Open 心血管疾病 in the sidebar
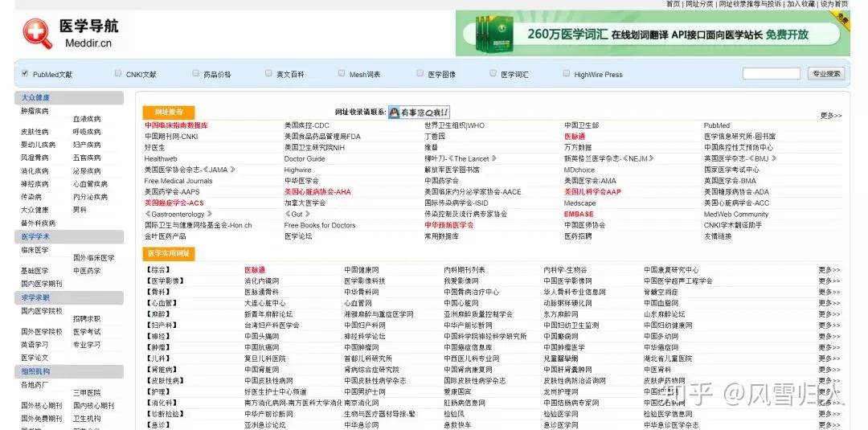868x430 pixels. pyautogui.click(x=90, y=184)
